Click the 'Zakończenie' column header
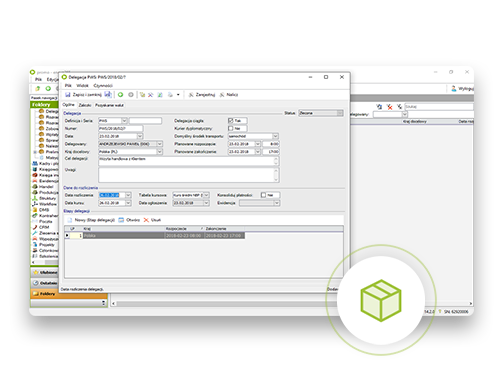 [224, 229]
